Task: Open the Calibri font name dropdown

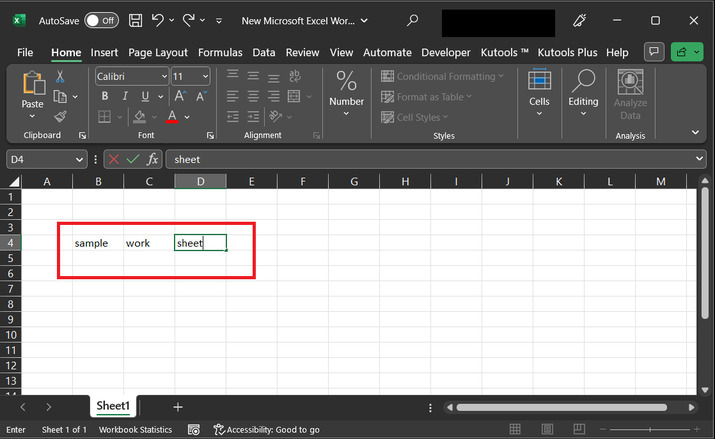Action: [x=165, y=76]
